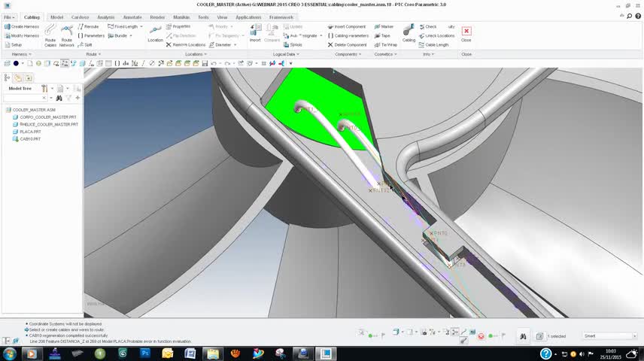This screenshot has height=361, width=644.
Task: Add a Marker cosmetic
Action: click(x=384, y=26)
